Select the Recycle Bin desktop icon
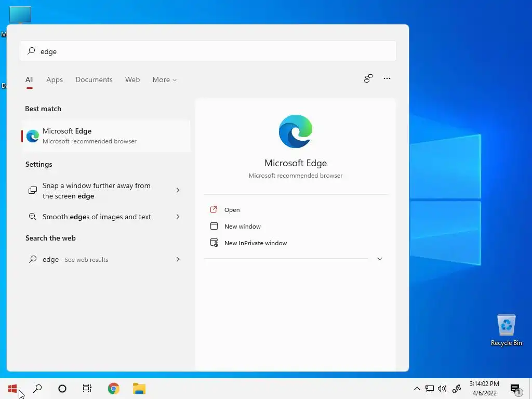Screen dimensions: 532x399 506,330
